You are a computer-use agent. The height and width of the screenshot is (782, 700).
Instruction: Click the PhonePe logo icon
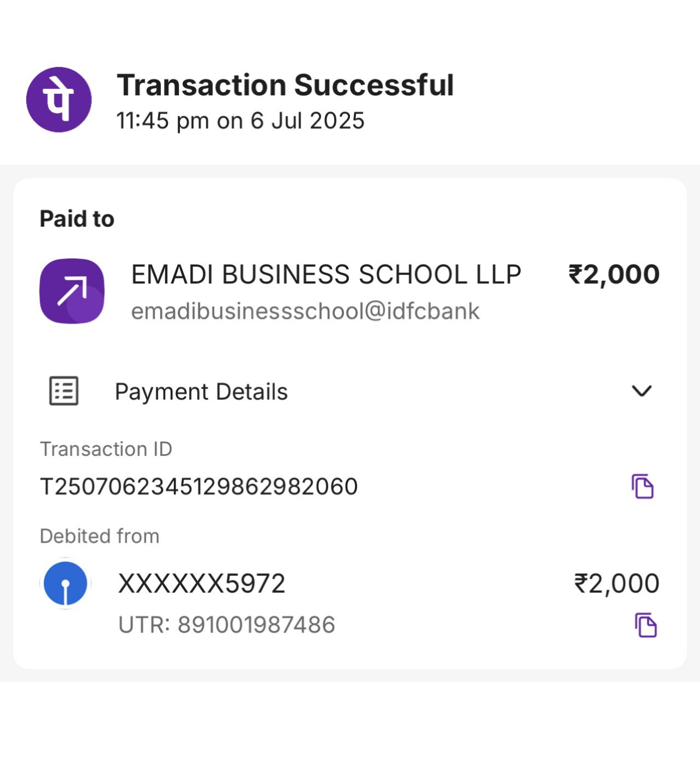(59, 100)
